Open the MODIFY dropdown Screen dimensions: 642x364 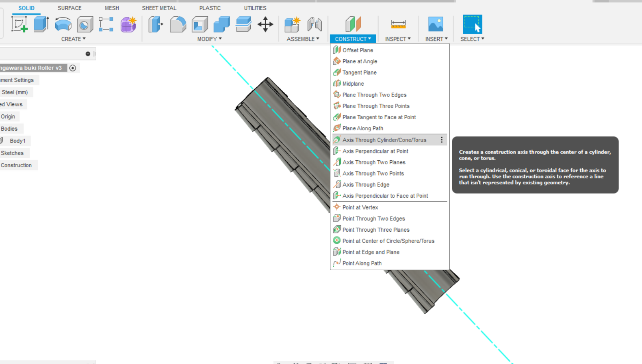pos(209,39)
